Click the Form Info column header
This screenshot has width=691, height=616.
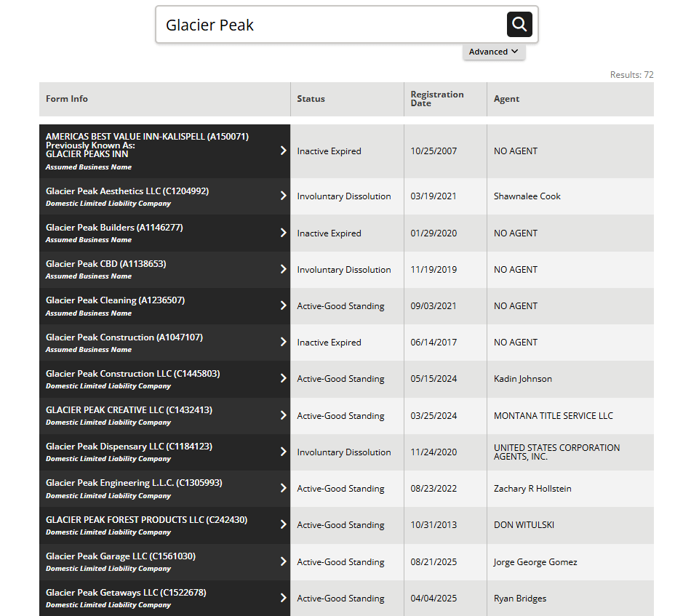(67, 99)
